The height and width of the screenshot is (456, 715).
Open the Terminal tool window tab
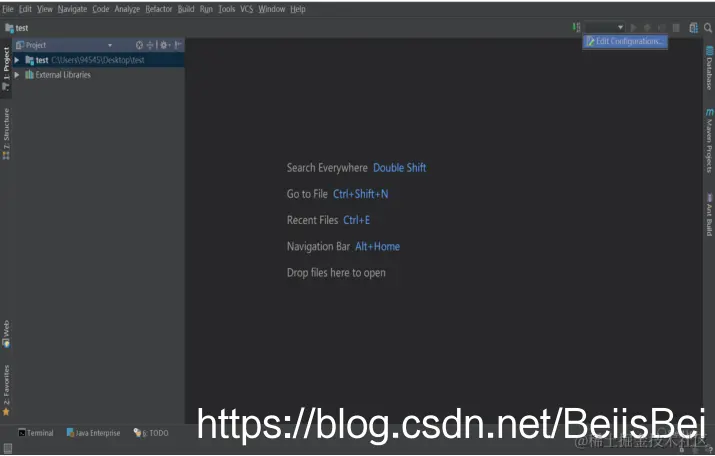click(36, 433)
